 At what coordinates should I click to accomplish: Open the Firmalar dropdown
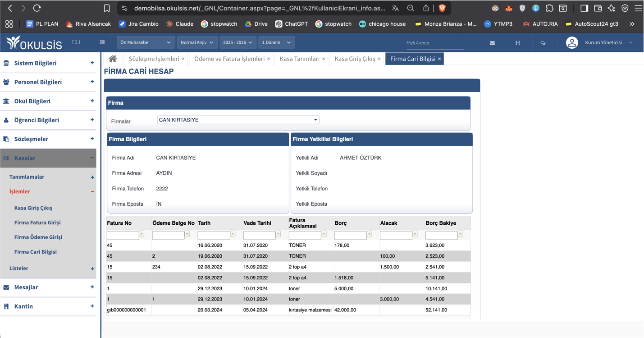[238, 120]
